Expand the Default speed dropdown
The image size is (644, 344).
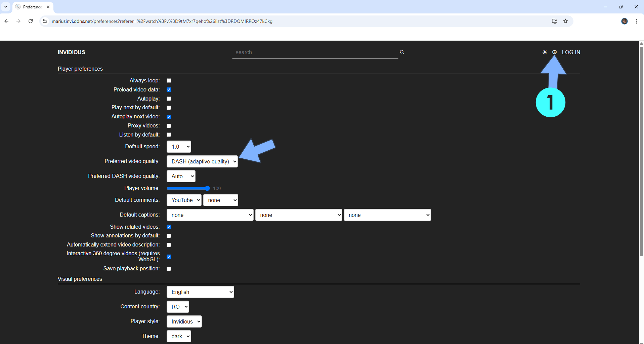point(179,147)
